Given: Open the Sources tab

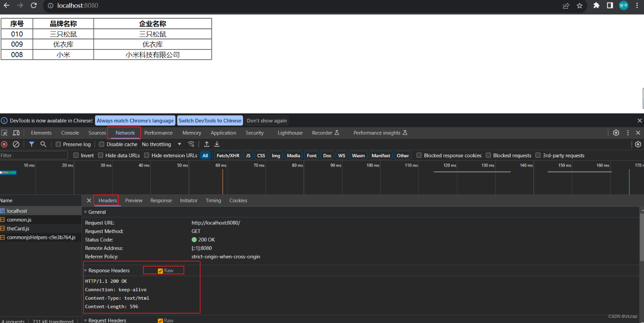Looking at the screenshot, I should [97, 133].
